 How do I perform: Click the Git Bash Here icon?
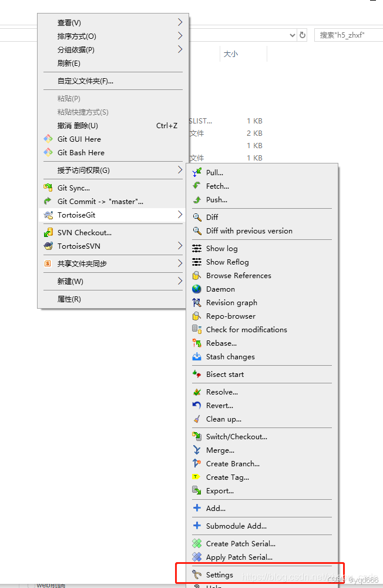click(48, 153)
